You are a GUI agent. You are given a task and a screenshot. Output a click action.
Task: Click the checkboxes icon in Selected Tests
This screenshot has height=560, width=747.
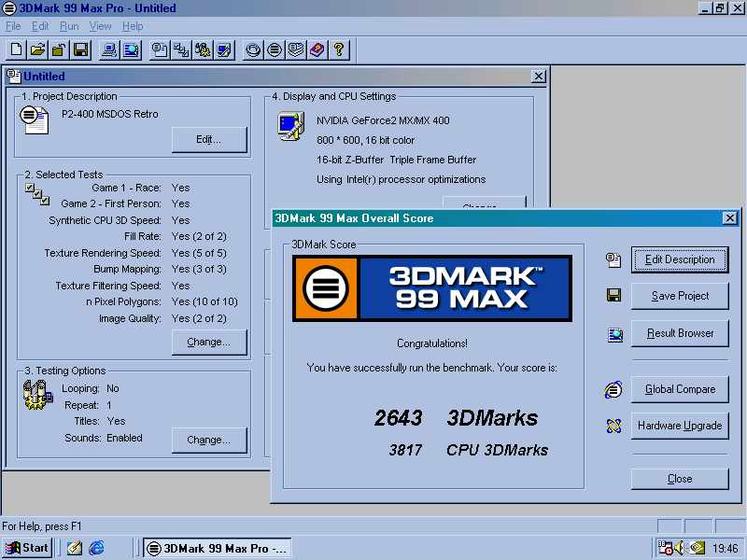click(37, 194)
